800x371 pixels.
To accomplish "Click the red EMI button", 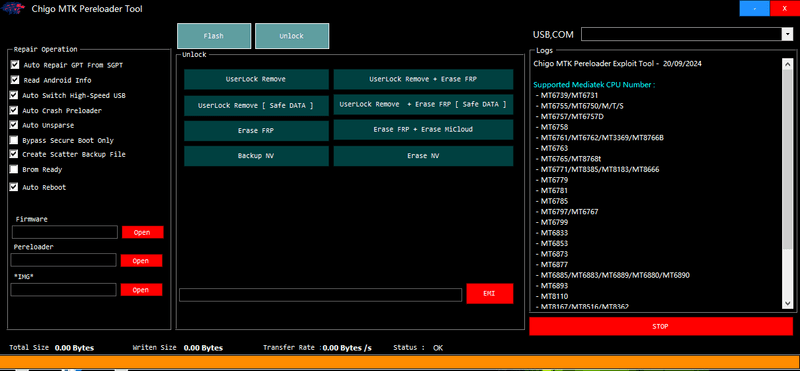I will (490, 294).
